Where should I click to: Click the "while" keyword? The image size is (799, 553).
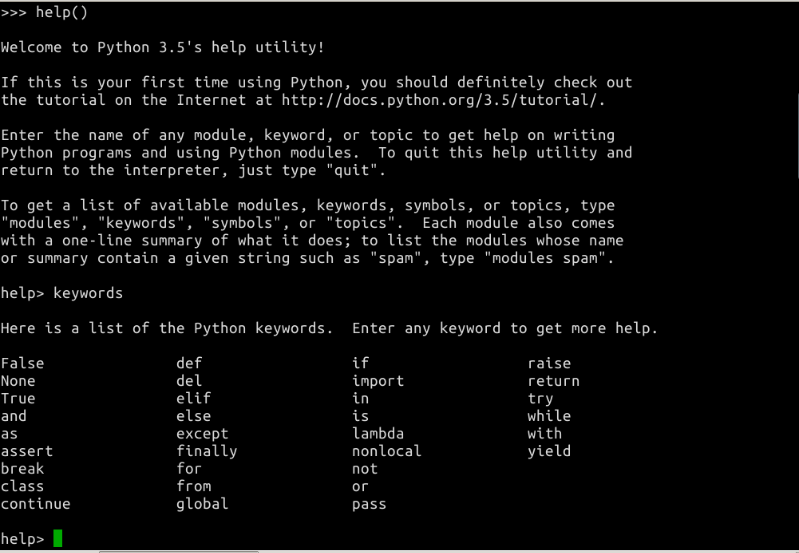pos(549,416)
